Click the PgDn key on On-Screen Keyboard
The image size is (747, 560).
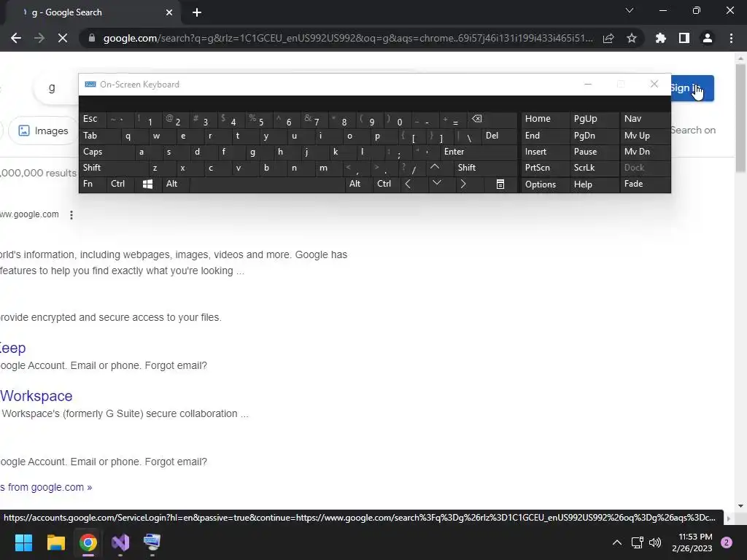click(594, 136)
